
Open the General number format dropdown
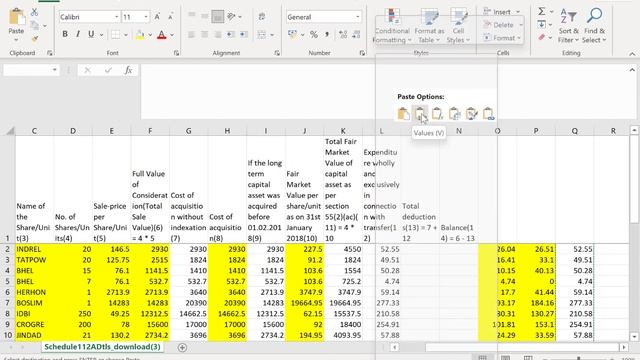click(358, 17)
